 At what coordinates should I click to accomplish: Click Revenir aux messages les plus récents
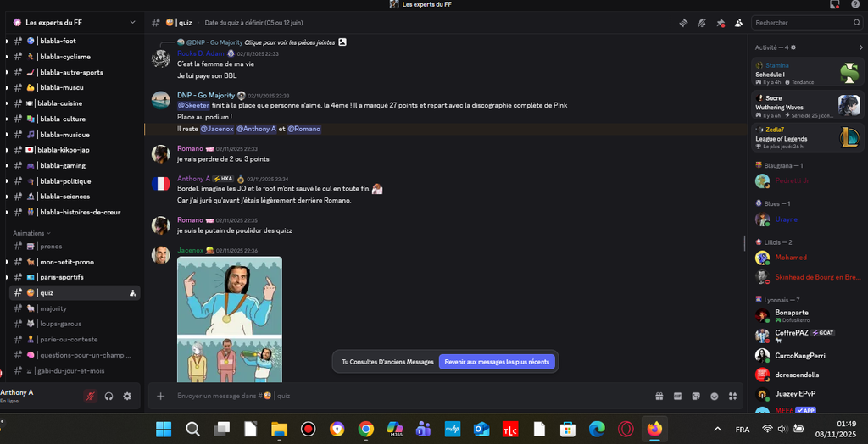pyautogui.click(x=497, y=362)
